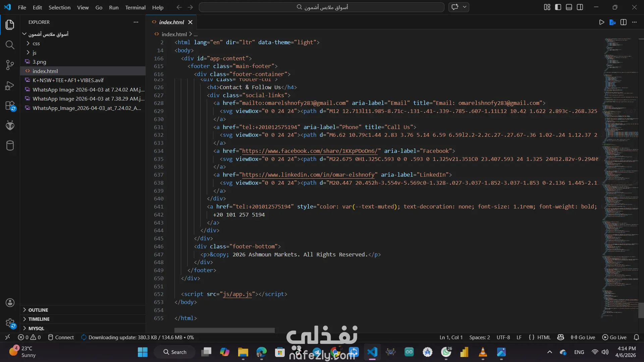Open Run and Debug view

pos(10,85)
